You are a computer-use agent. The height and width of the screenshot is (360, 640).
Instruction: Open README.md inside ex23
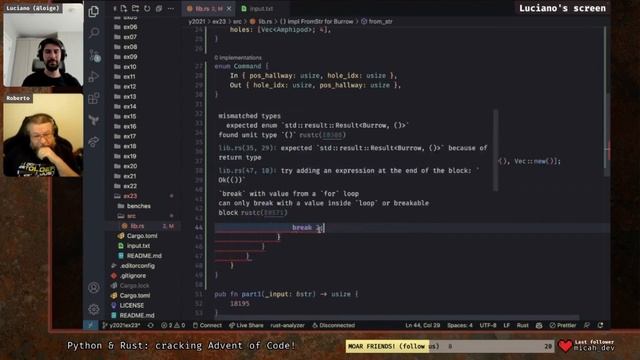(x=143, y=256)
